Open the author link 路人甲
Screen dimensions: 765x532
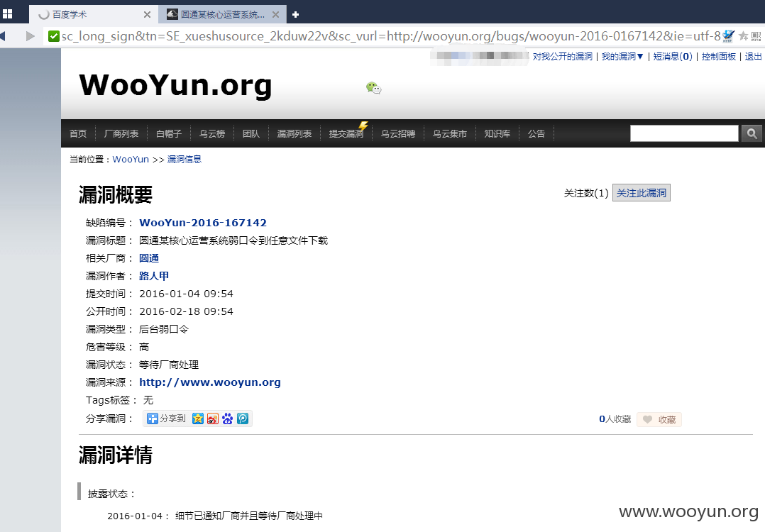tap(154, 276)
